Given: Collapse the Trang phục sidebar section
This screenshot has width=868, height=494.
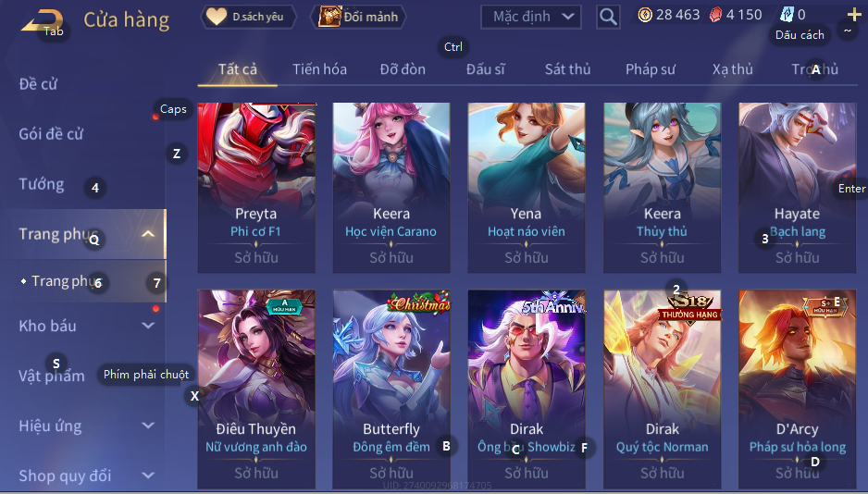Looking at the screenshot, I should click(x=148, y=234).
